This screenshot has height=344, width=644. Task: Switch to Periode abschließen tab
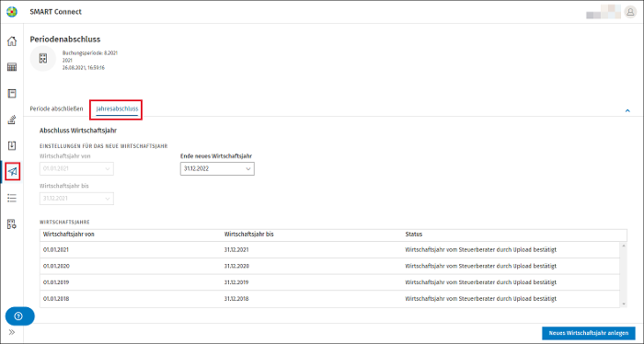pos(56,109)
